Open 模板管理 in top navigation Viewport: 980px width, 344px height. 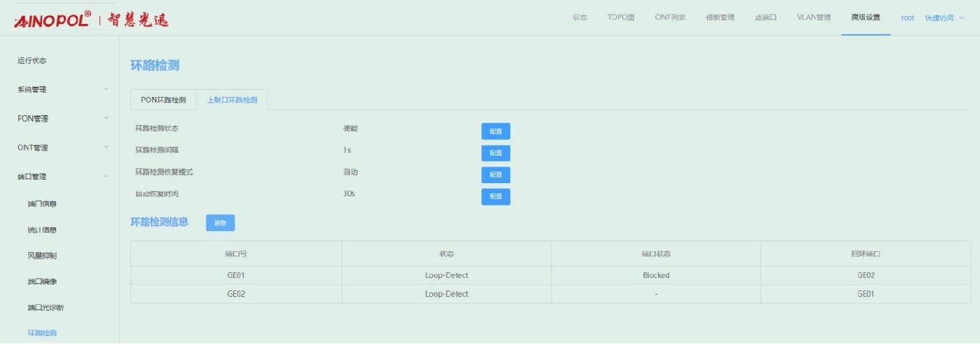click(x=719, y=17)
